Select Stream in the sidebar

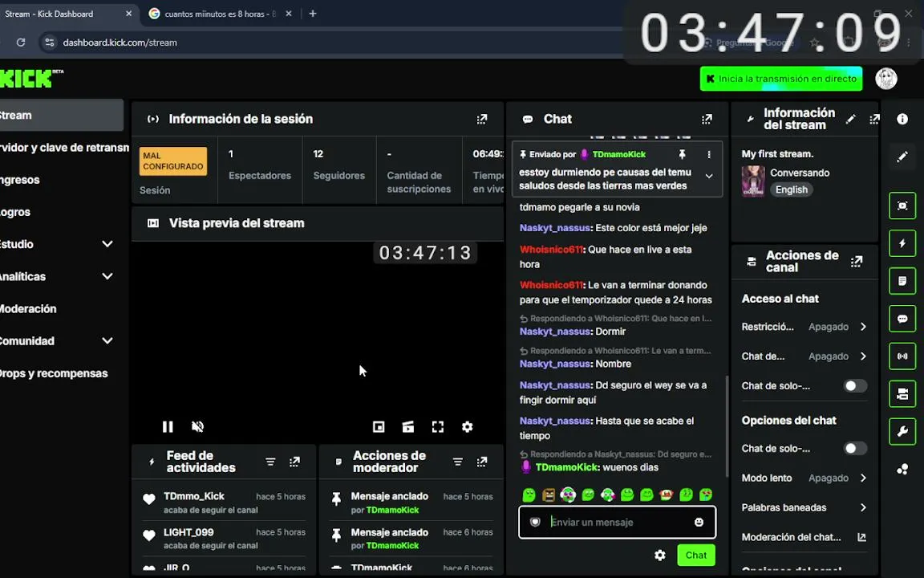coord(61,115)
